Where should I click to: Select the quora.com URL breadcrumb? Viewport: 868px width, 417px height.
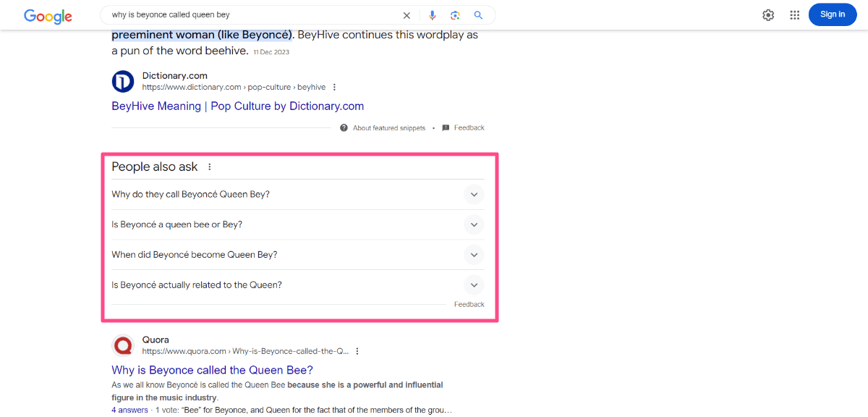[x=245, y=351]
